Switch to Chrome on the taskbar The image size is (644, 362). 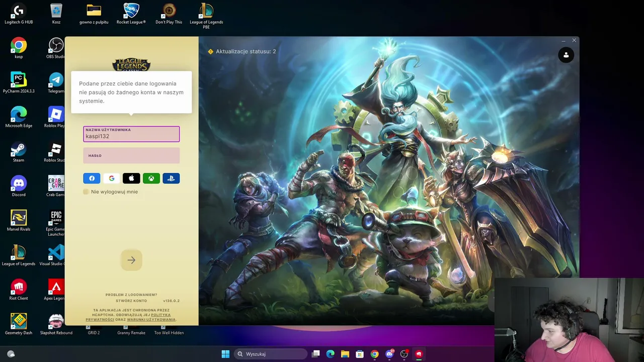(x=374, y=354)
